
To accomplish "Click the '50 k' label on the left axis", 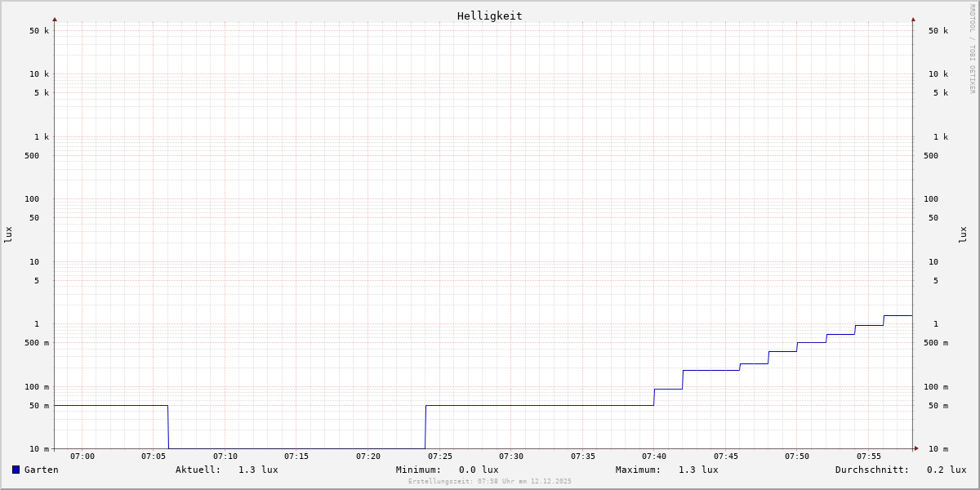I will 39,31.
